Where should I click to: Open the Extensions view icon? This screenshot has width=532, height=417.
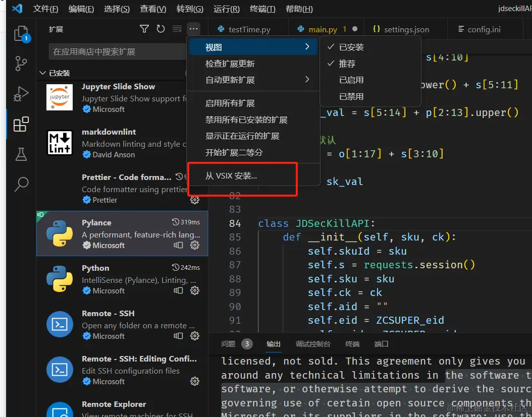pyautogui.click(x=21, y=124)
